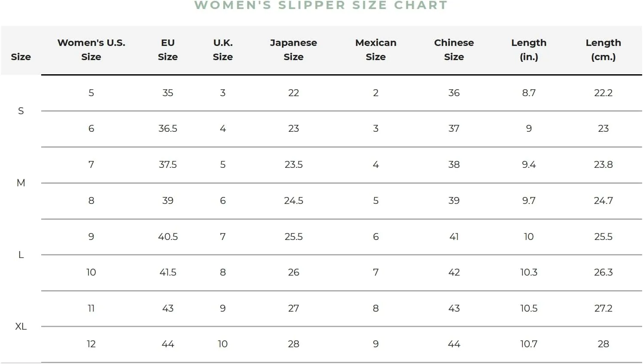Click the XL size row label
Image resolution: width=643 pixels, height=364 pixels.
[21, 327]
